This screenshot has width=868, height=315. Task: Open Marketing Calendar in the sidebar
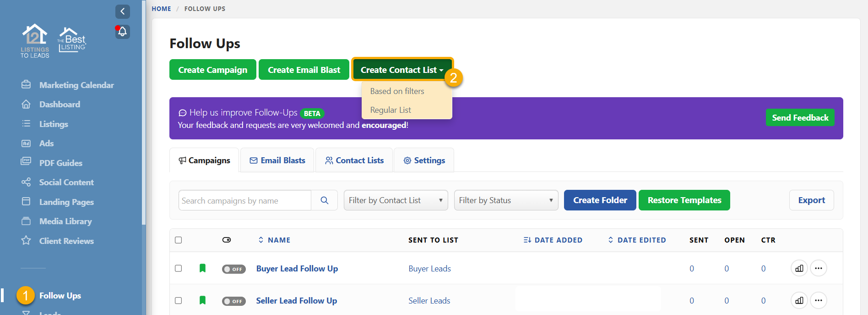tap(76, 85)
